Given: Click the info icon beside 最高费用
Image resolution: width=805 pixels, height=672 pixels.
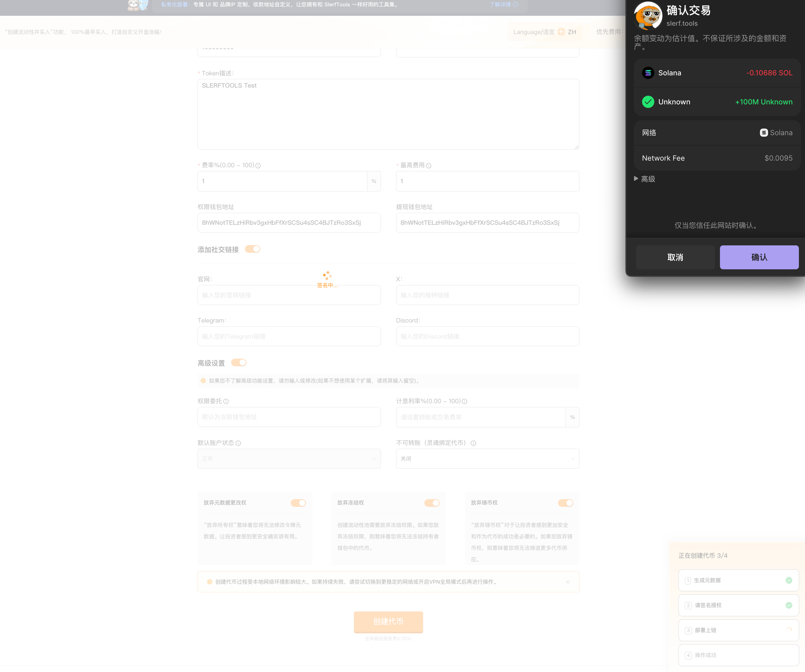Looking at the screenshot, I should (x=429, y=166).
